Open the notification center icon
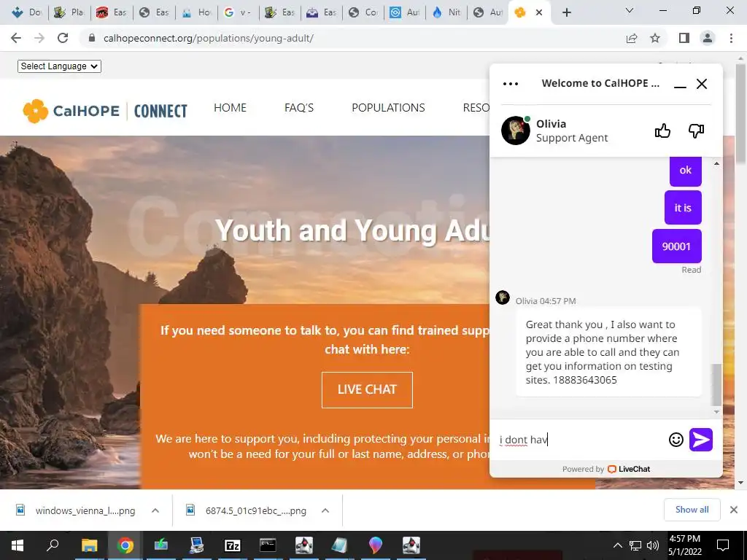747x560 pixels. tap(723, 545)
